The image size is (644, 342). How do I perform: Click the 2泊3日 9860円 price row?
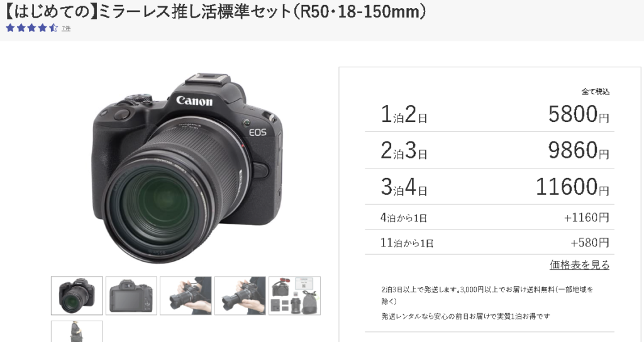pos(489,150)
